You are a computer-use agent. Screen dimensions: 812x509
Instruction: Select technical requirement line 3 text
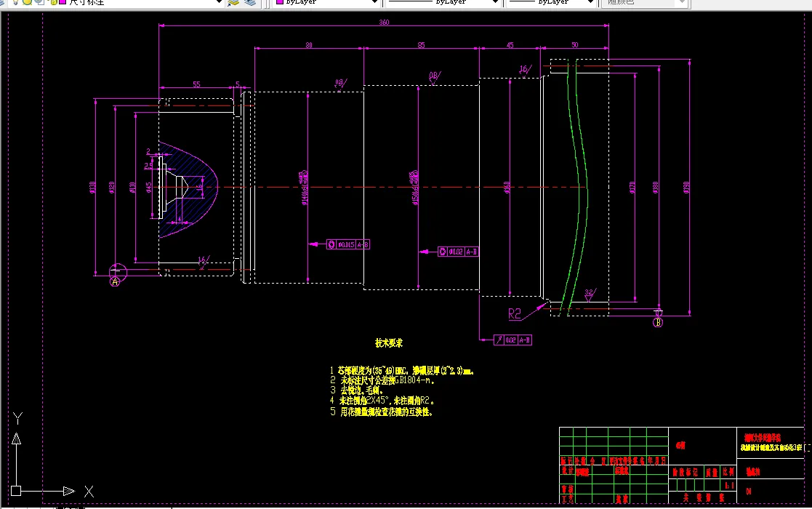pos(356,390)
